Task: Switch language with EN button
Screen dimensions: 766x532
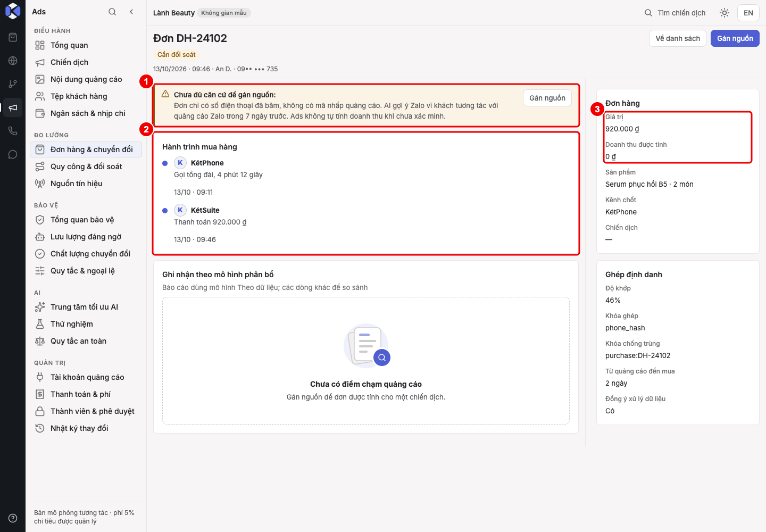Action: pos(748,13)
